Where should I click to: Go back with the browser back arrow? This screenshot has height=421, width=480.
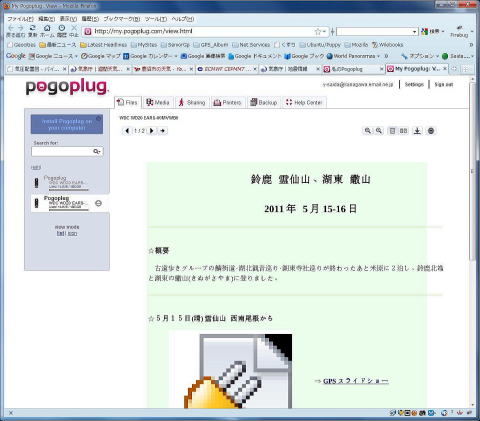point(11,28)
